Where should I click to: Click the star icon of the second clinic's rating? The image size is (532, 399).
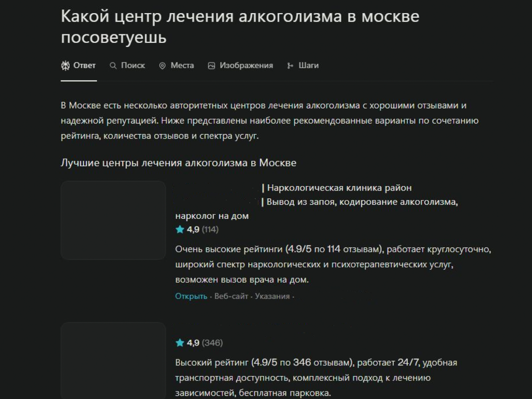point(179,343)
